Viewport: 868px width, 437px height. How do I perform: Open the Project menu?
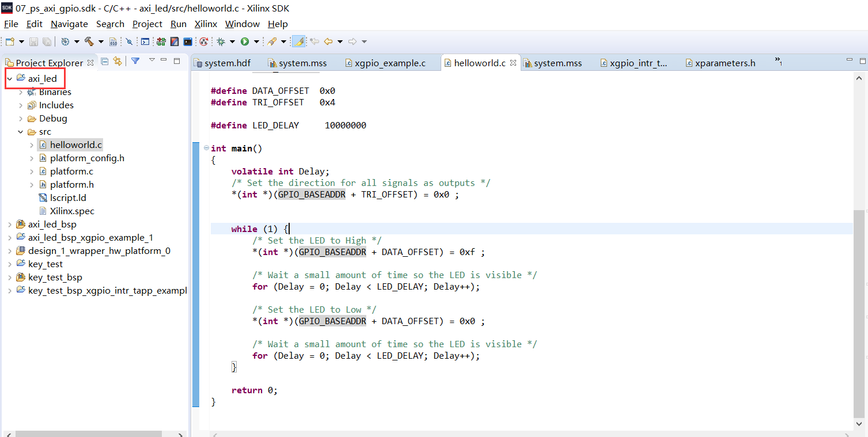(x=147, y=24)
